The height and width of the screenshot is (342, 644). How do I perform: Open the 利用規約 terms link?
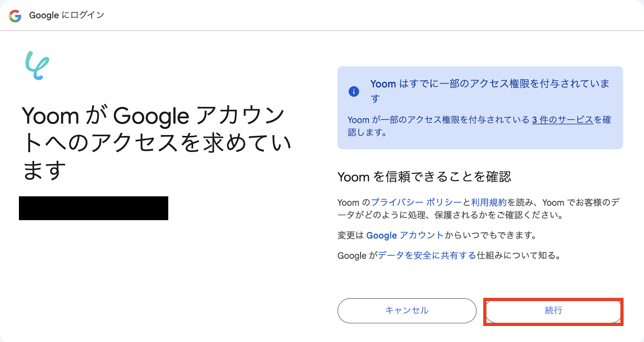pyautogui.click(x=489, y=202)
